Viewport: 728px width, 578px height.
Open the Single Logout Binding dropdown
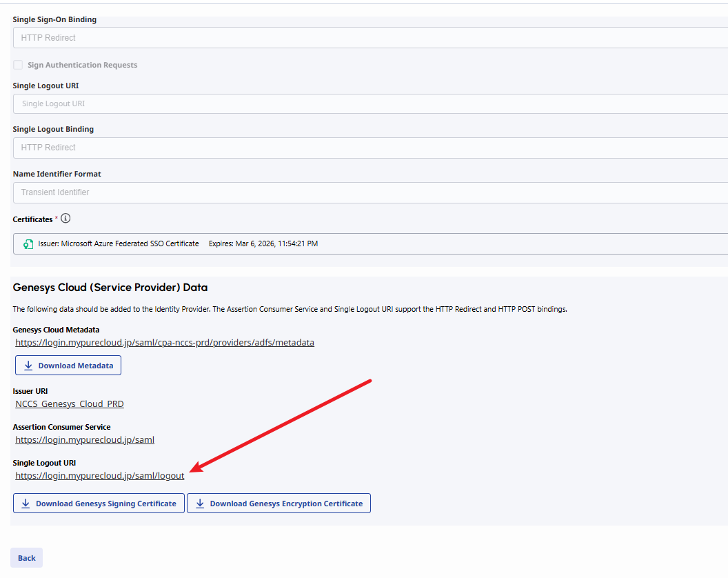pyautogui.click(x=370, y=148)
